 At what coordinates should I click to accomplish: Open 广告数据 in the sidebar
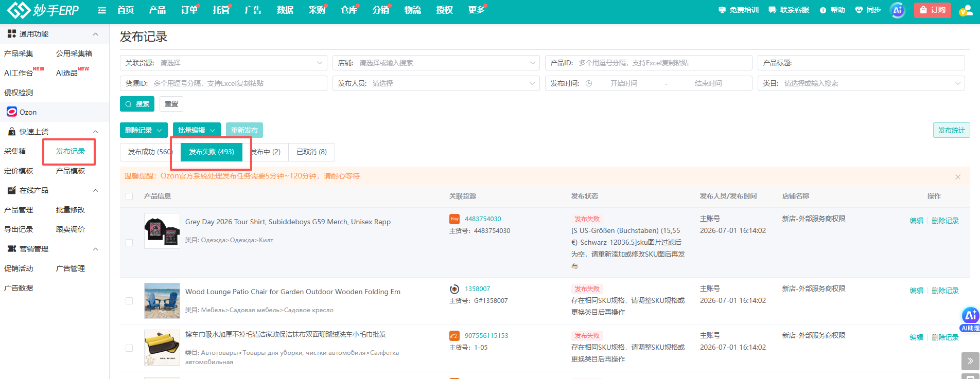click(x=19, y=288)
